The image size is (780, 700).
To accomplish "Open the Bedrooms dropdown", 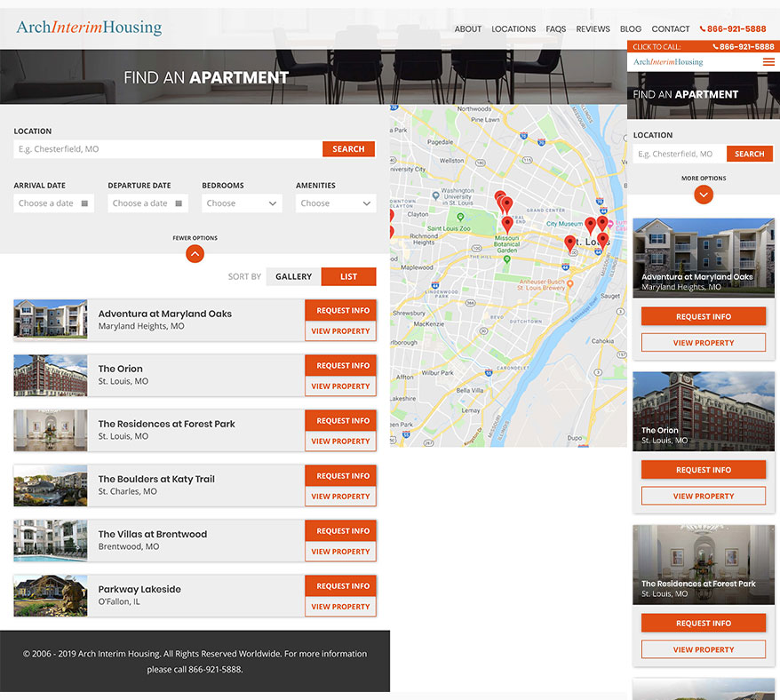I will (242, 203).
